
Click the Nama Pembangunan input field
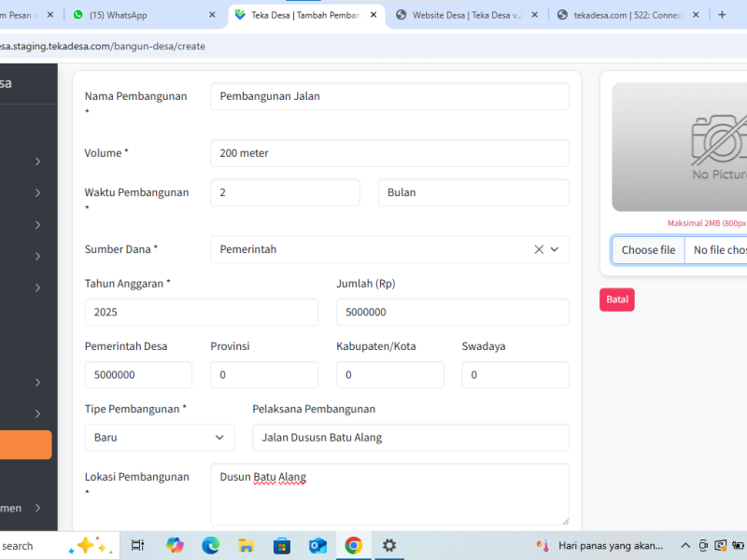point(389,96)
